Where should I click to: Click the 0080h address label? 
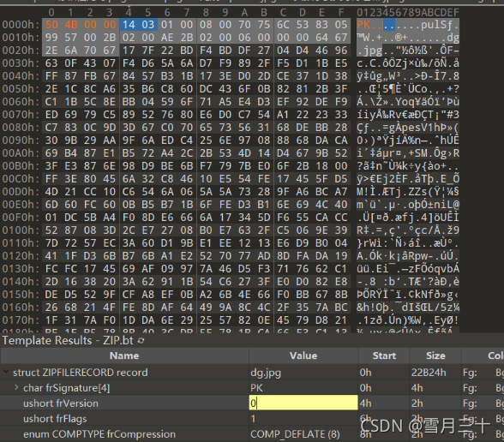(21, 128)
